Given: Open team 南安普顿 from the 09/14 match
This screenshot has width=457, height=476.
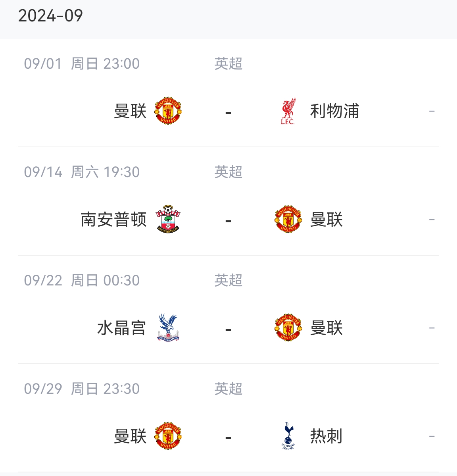Looking at the screenshot, I should coord(113,219).
